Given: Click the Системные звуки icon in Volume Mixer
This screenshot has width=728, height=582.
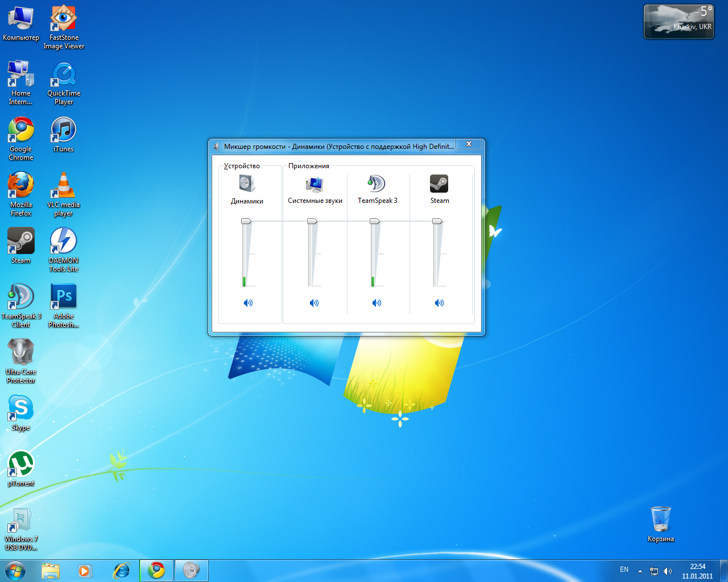Looking at the screenshot, I should pyautogui.click(x=315, y=184).
